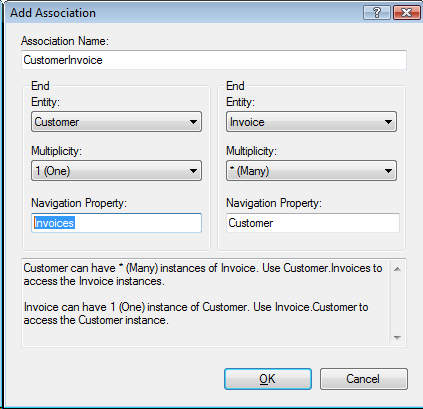
Task: Click the Association Name label
Action: (x=65, y=41)
